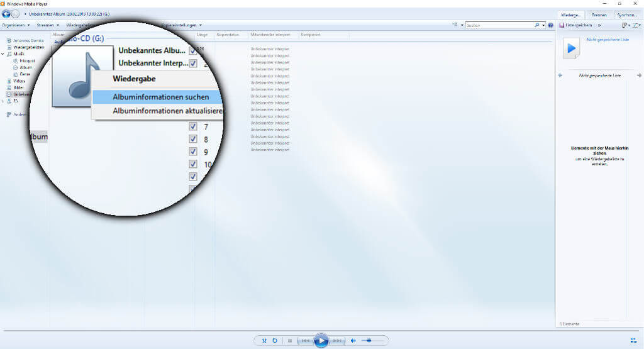The image size is (644, 349).
Task: Open Bilder in the sidebar
Action: [16, 87]
